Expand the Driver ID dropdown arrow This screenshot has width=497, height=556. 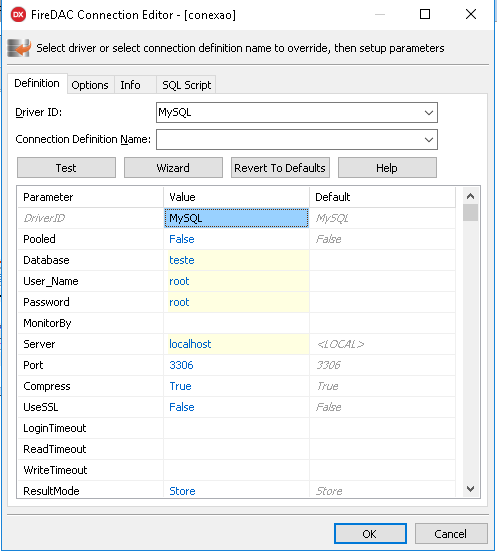[429, 113]
